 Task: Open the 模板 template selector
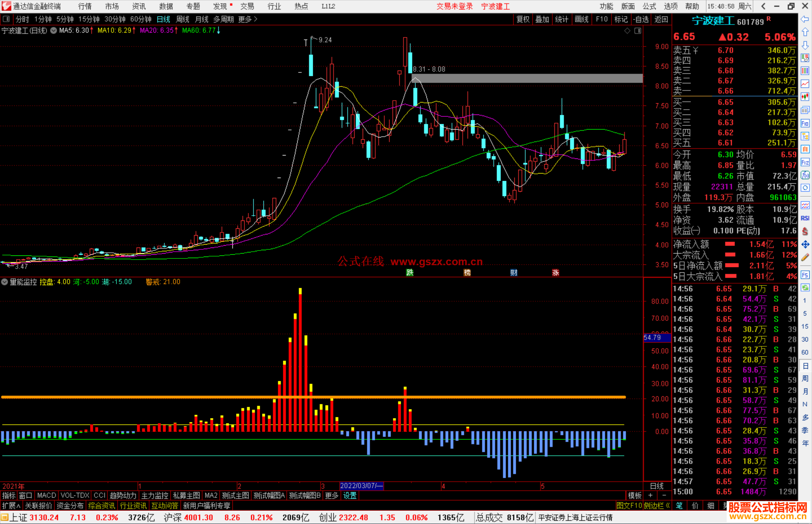click(635, 496)
